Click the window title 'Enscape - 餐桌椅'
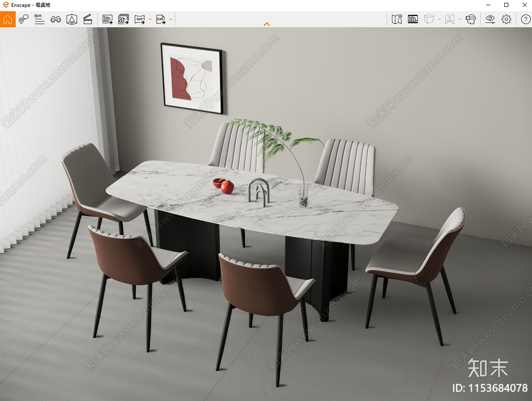This screenshot has height=401, width=532. pos(31,5)
